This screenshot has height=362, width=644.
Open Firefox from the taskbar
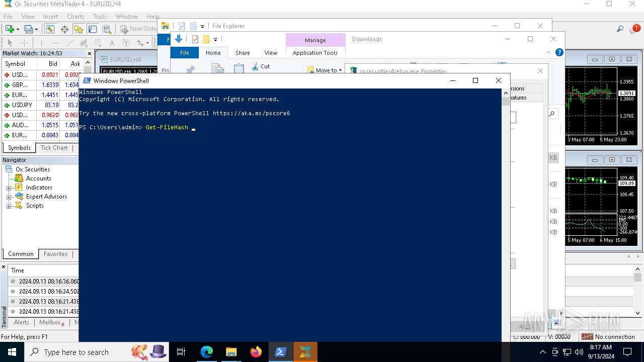coord(256,352)
